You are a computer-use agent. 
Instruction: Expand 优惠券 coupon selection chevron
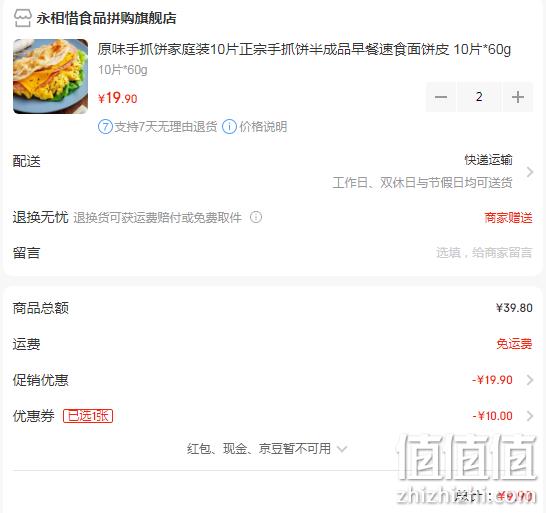530,416
